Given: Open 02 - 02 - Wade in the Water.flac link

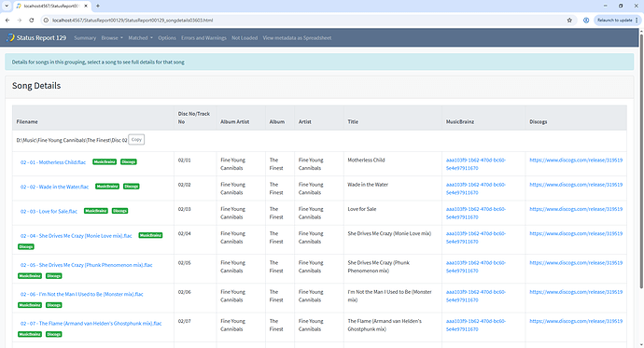Looking at the screenshot, I should point(55,187).
